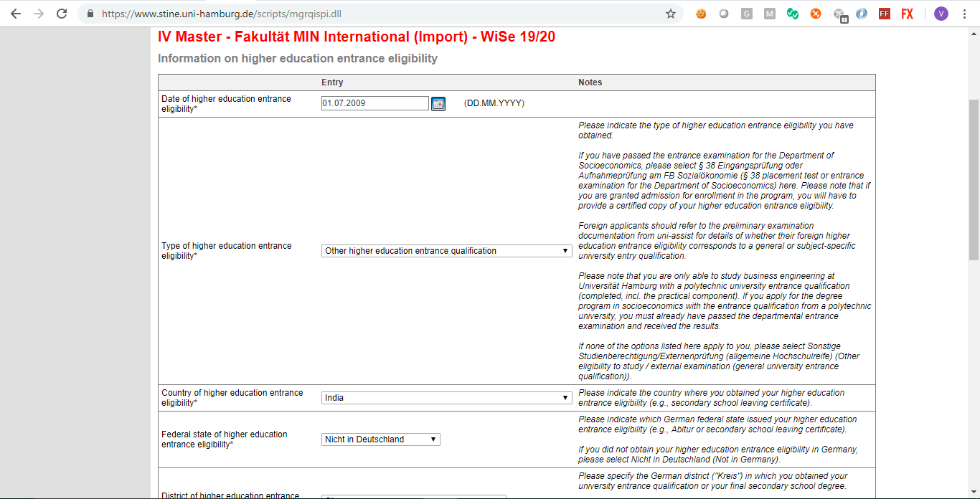Click the green double-checkmark extension icon
Screen dimensions: 980x499
[x=793, y=14]
